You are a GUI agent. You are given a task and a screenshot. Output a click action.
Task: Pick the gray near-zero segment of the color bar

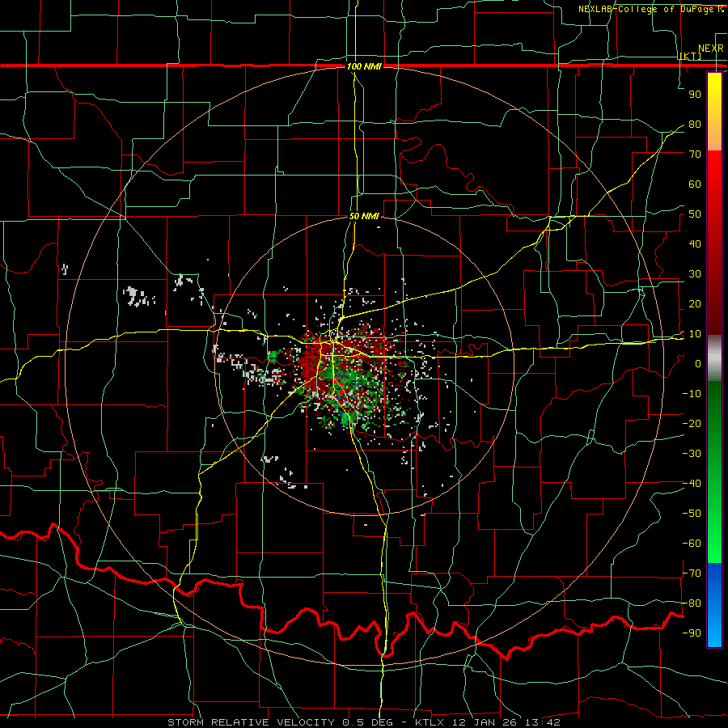(714, 358)
